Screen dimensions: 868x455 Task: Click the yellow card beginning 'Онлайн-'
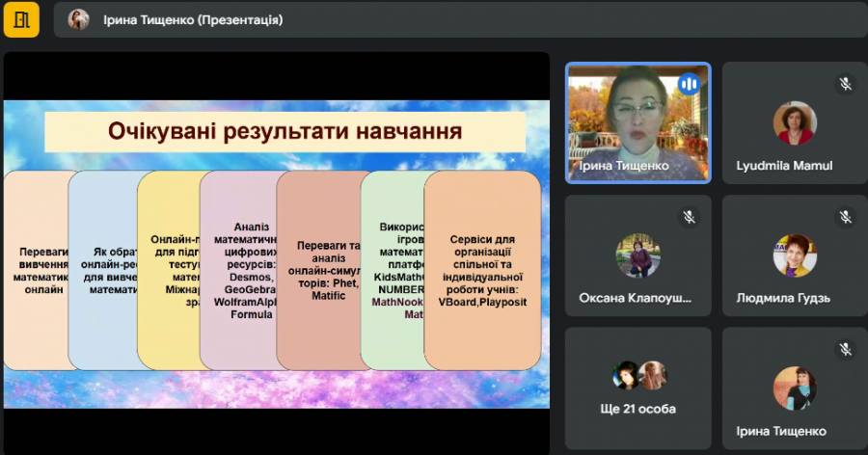[169, 270]
